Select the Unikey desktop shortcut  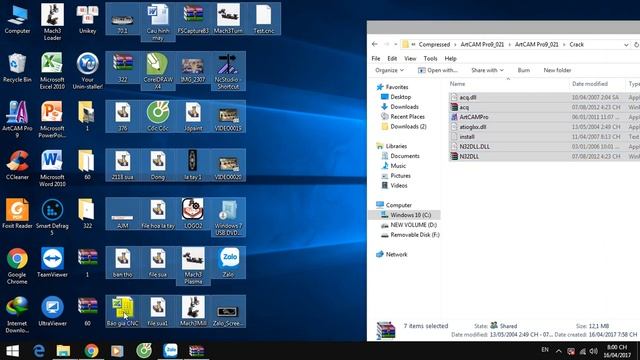[x=87, y=19]
